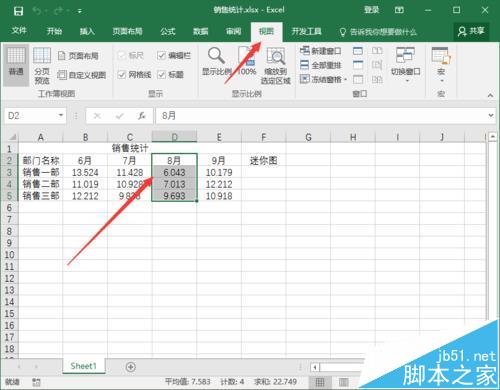500x390 pixels.
Task: Click cell containing 迷你图
Action: 264,161
